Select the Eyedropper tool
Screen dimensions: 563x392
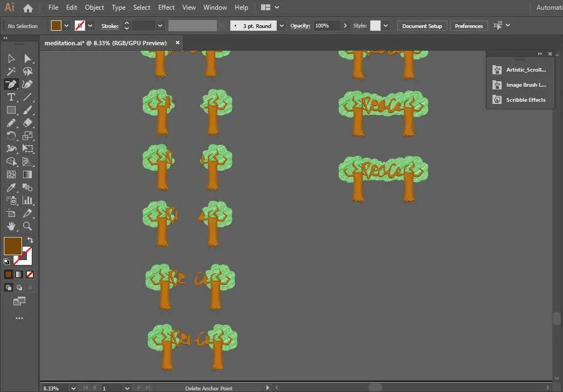click(x=11, y=187)
